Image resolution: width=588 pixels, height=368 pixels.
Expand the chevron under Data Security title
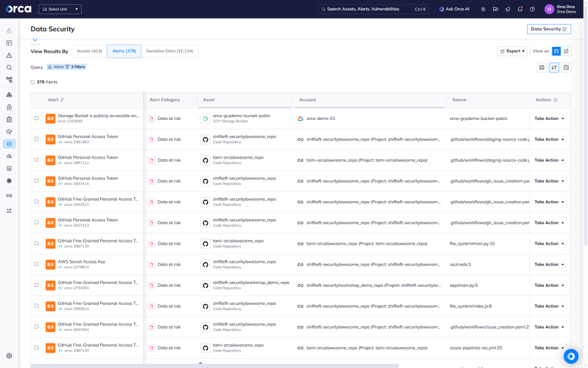[35, 39]
